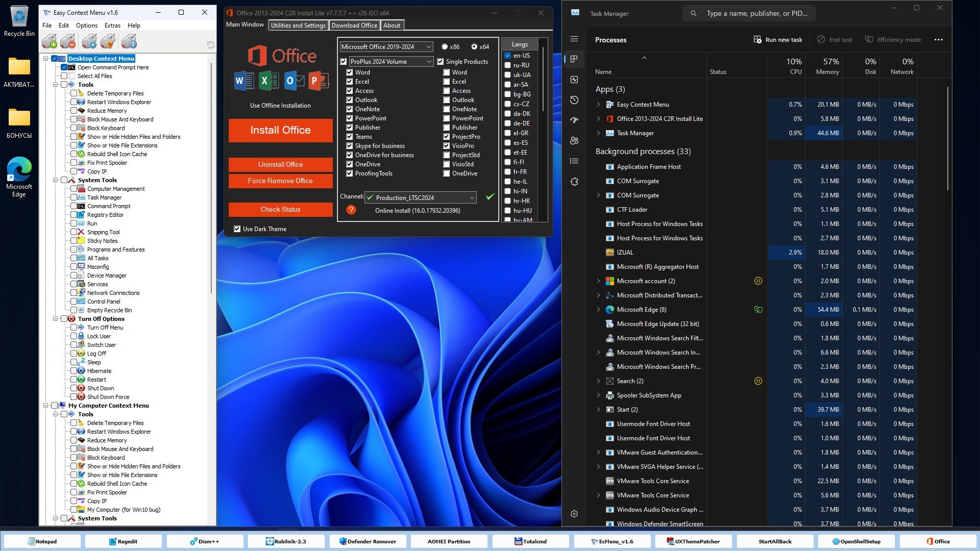Expand Microsoft Edge (8) process group
Screen dimensions: 980x551
point(599,310)
